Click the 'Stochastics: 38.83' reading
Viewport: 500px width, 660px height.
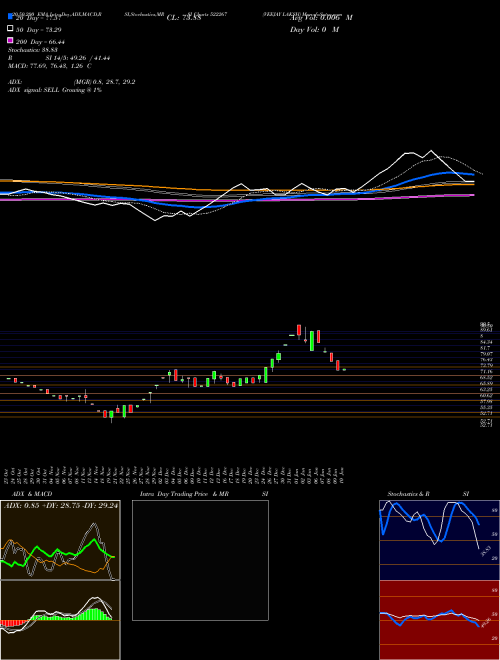click(x=33, y=50)
